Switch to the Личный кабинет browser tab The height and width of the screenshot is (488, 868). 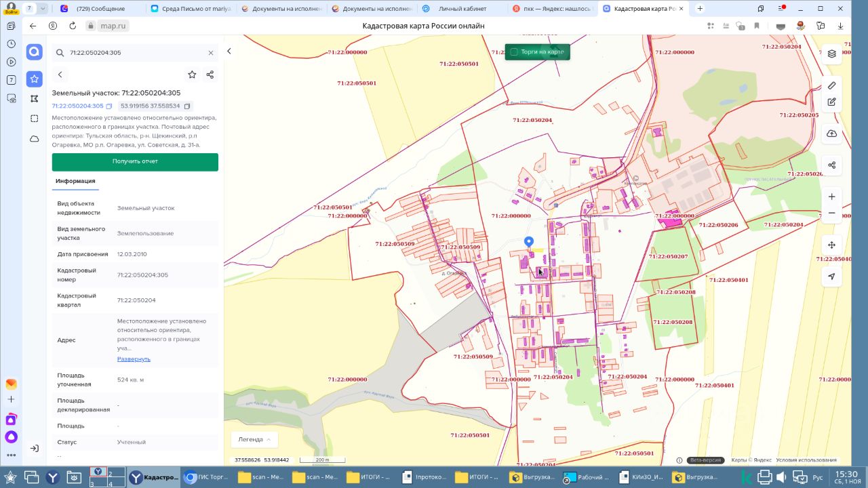coord(461,9)
